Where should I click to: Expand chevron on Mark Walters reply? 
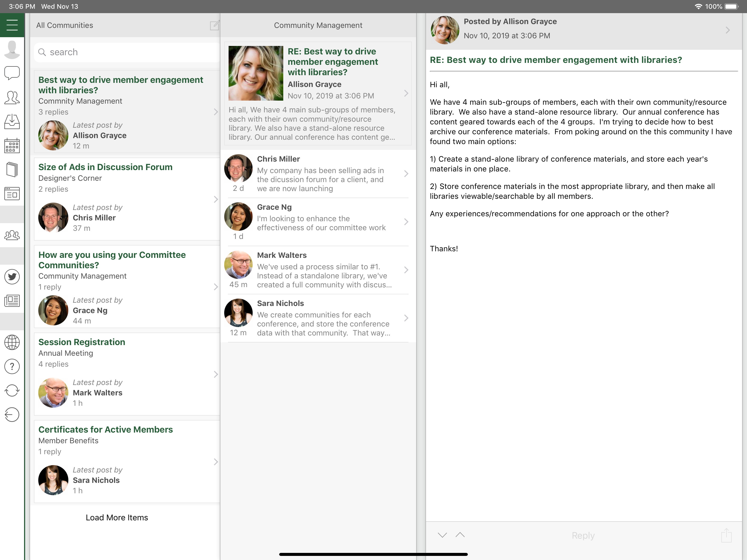[406, 270]
